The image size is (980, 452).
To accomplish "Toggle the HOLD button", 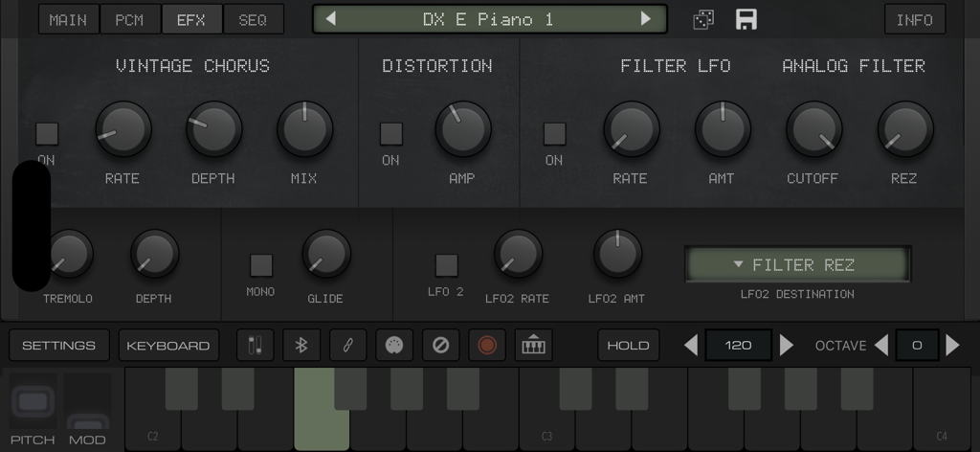I will pos(628,345).
